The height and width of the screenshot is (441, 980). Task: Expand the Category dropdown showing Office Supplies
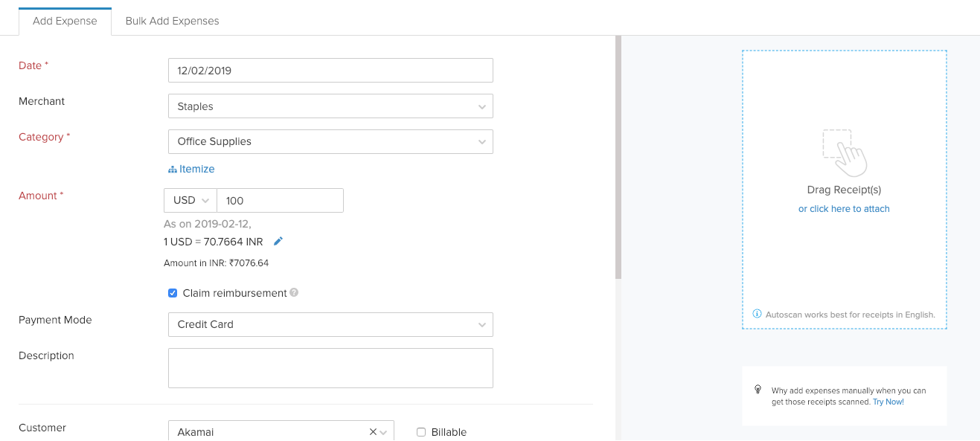pyautogui.click(x=481, y=141)
